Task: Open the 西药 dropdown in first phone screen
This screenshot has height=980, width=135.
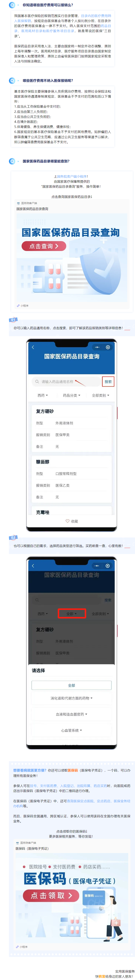Action: (43, 395)
